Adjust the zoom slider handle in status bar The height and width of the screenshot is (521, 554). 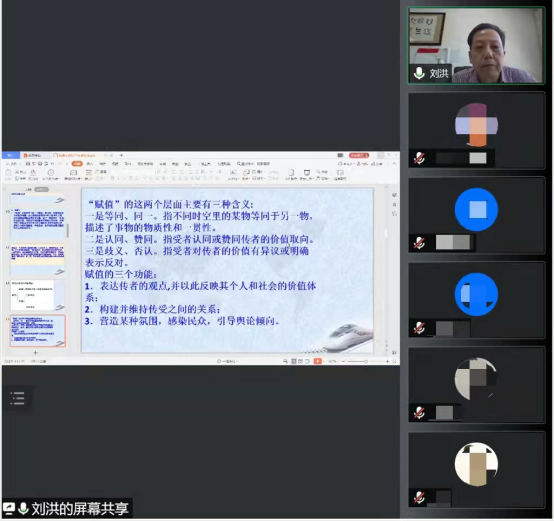tap(366, 361)
